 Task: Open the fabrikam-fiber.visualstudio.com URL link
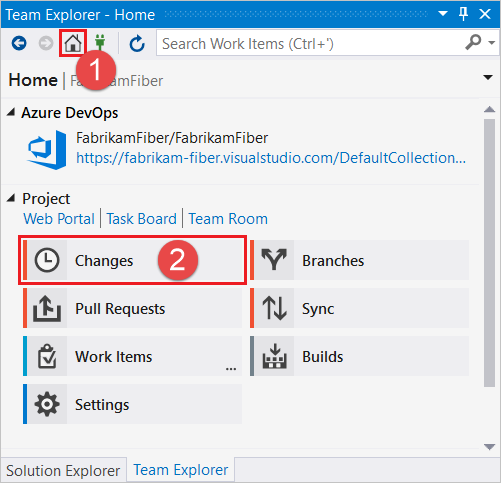tap(271, 158)
